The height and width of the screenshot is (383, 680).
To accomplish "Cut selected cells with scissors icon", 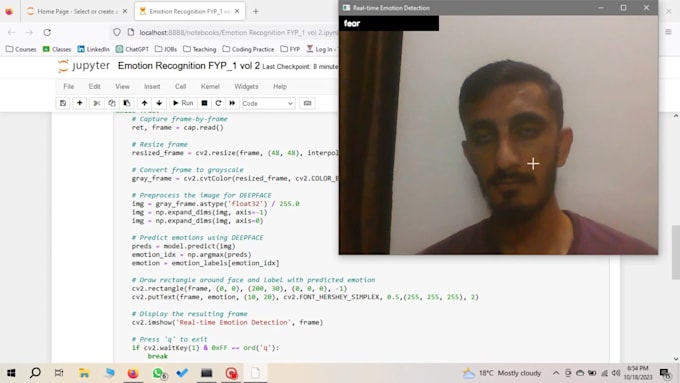I will point(96,103).
